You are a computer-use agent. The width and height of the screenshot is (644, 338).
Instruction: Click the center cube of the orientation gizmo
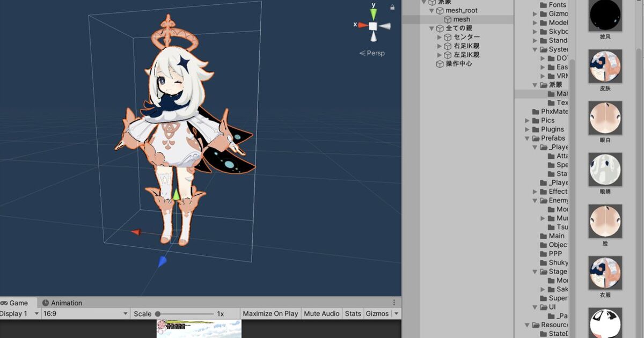(x=372, y=26)
